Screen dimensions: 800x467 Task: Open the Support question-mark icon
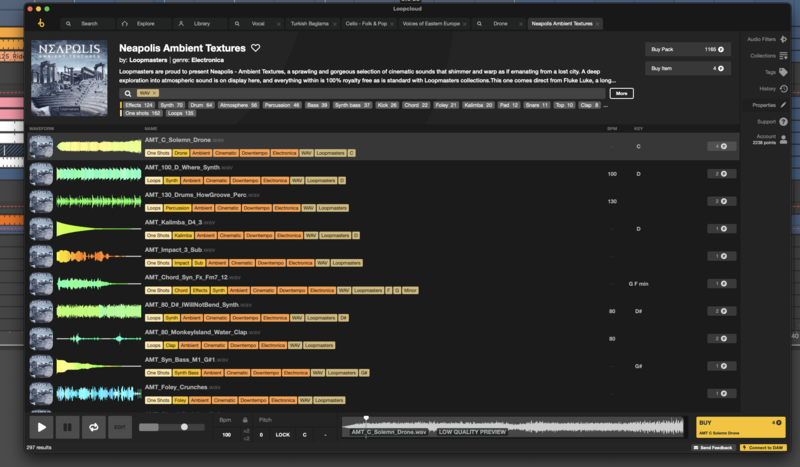tap(783, 121)
